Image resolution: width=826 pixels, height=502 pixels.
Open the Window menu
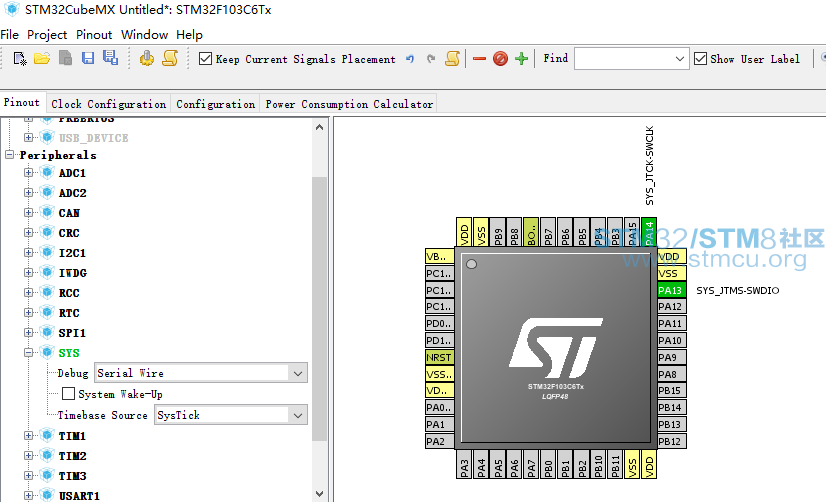click(x=144, y=35)
